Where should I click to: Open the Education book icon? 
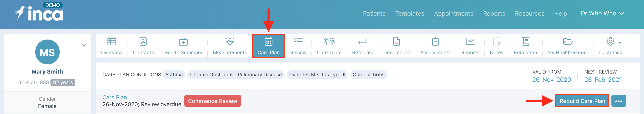tap(525, 41)
